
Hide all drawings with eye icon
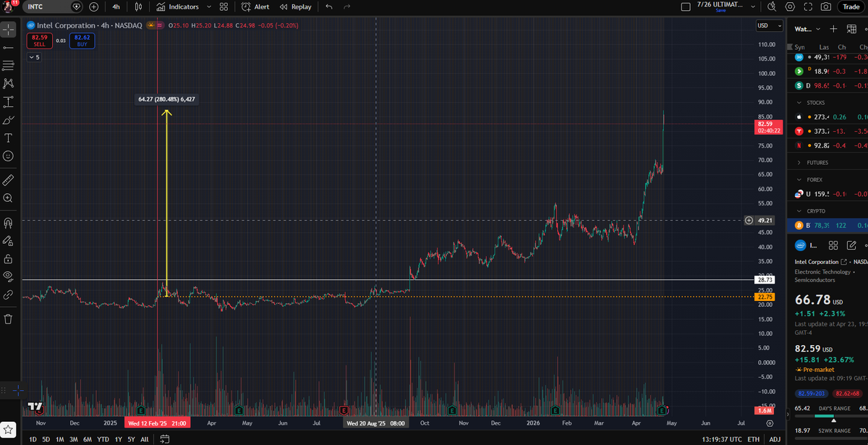(9, 276)
